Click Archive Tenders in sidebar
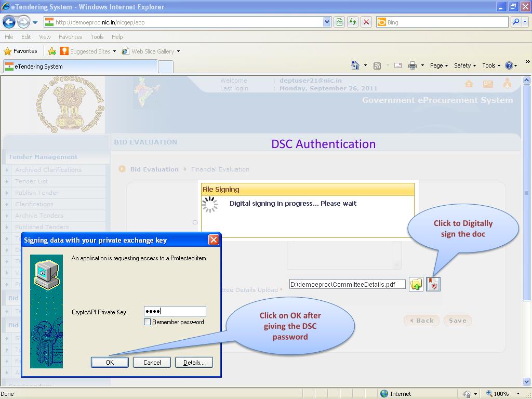 [x=39, y=216]
